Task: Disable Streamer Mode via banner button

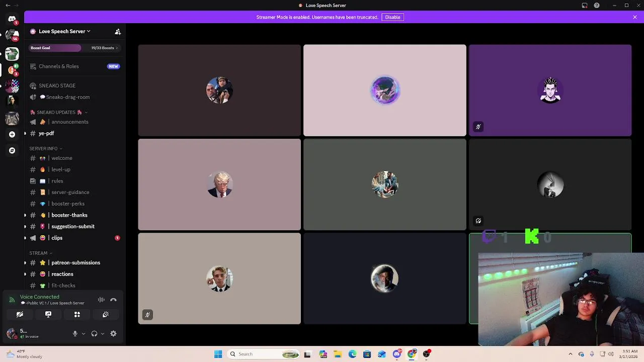Action: pyautogui.click(x=392, y=17)
